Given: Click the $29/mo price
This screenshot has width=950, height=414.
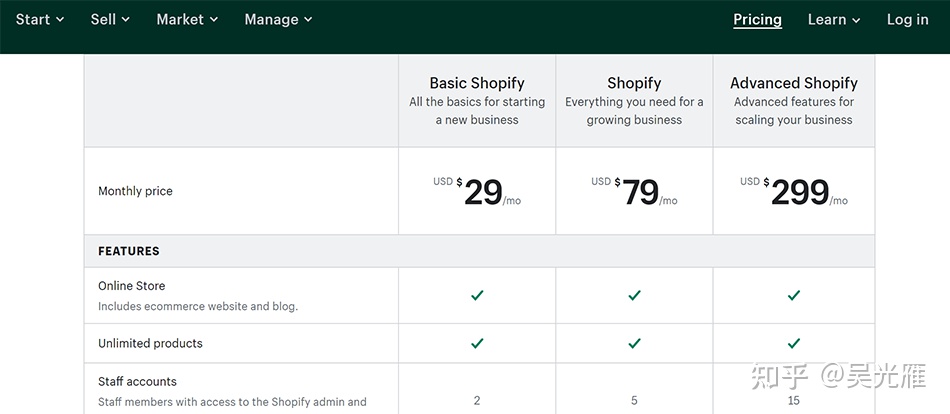Looking at the screenshot, I should (477, 192).
